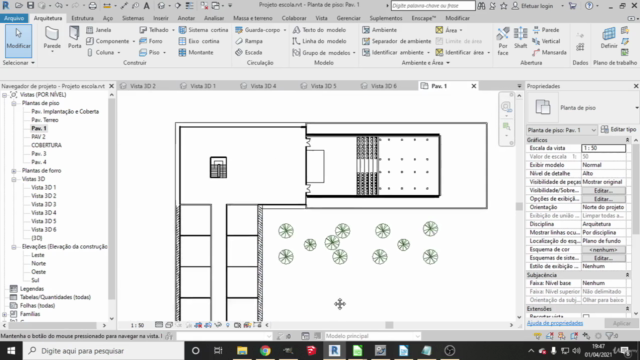Collapse the Gráficos properties section
The height and width of the screenshot is (360, 640).
point(628,140)
